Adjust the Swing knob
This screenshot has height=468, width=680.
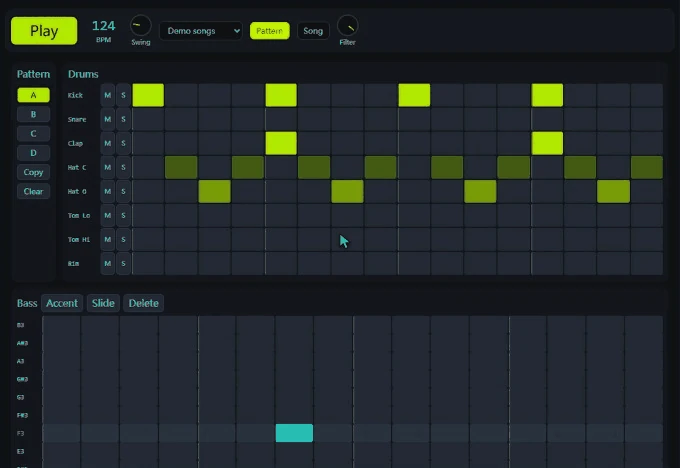[141, 26]
